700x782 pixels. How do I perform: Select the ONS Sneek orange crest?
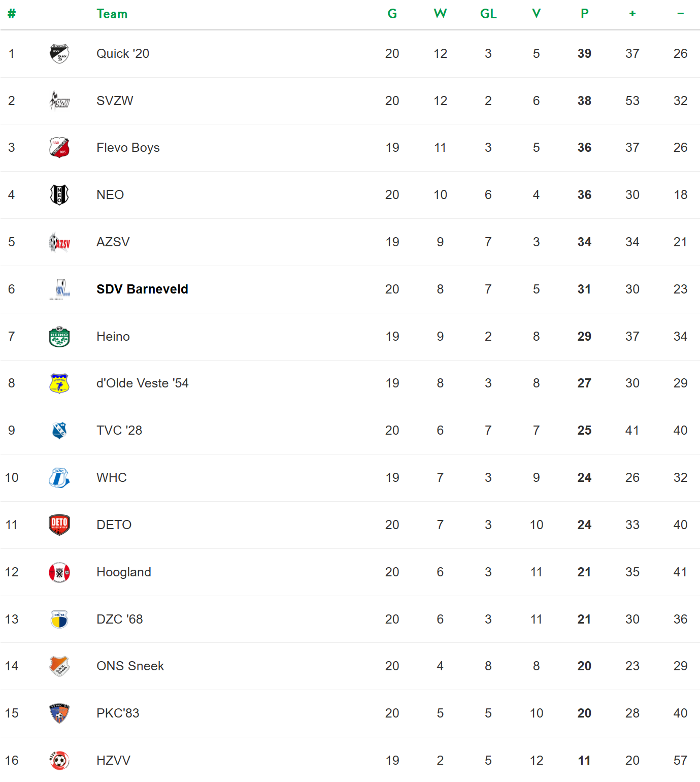pos(59,666)
